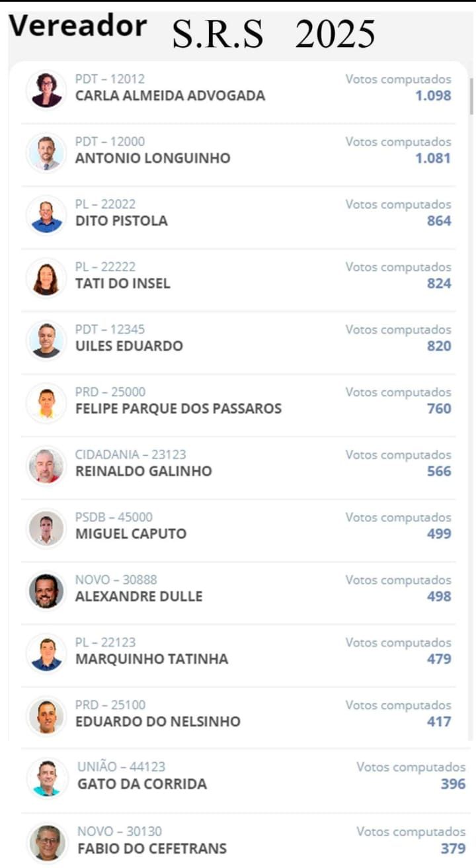Select Tati do Insel's profile photo
Viewport: 476px width, 868px height.
(x=46, y=278)
